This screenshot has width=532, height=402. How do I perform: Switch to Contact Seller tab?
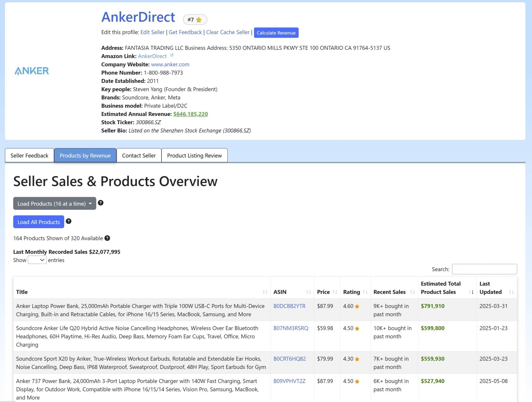(x=139, y=155)
